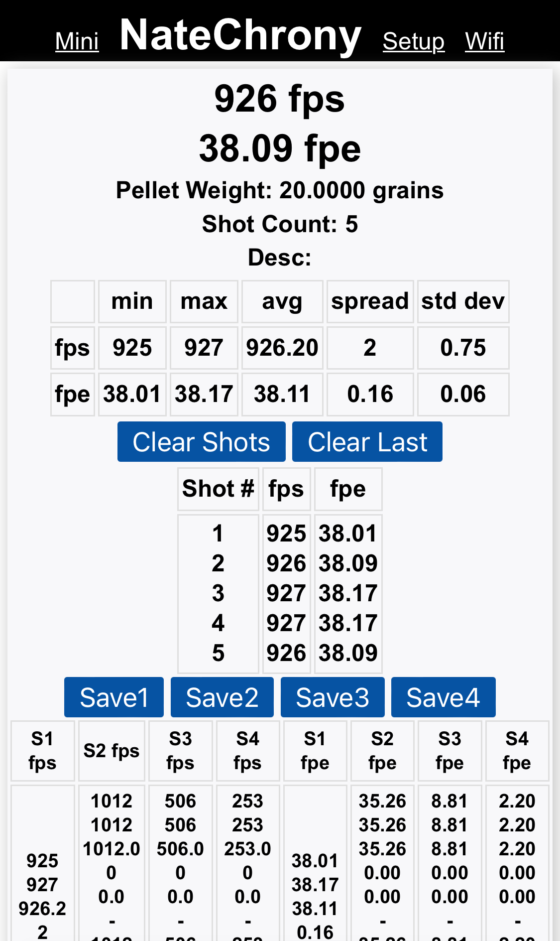This screenshot has width=560, height=941.
Task: Open the Wifi settings link
Action: (x=484, y=41)
